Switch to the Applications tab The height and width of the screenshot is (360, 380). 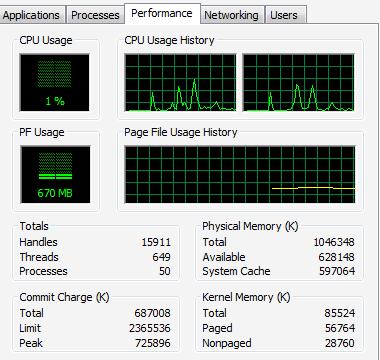point(32,15)
